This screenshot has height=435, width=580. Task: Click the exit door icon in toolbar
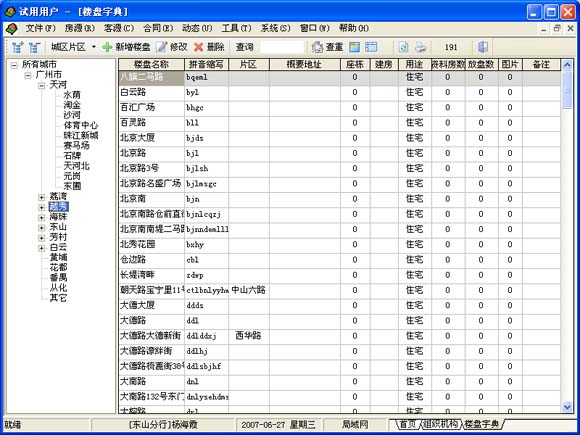click(483, 47)
